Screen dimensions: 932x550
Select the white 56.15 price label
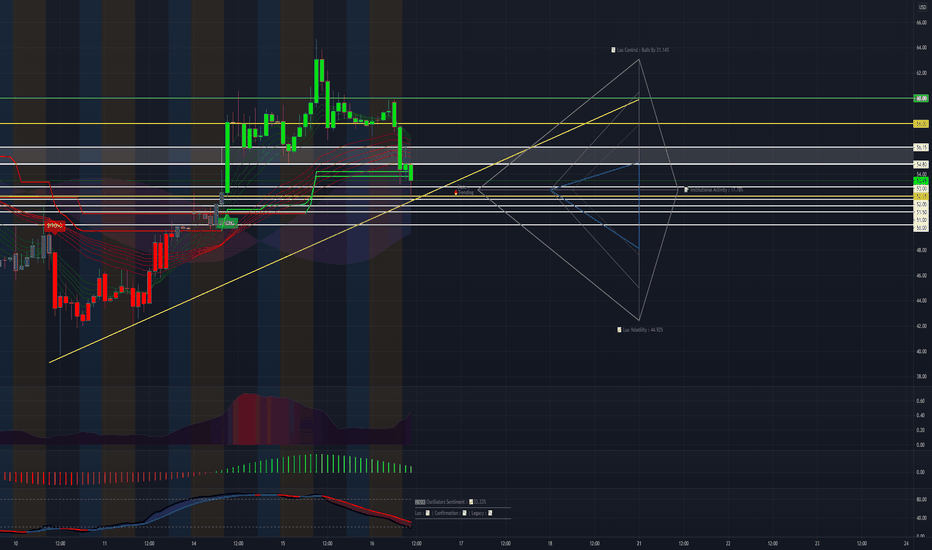921,147
